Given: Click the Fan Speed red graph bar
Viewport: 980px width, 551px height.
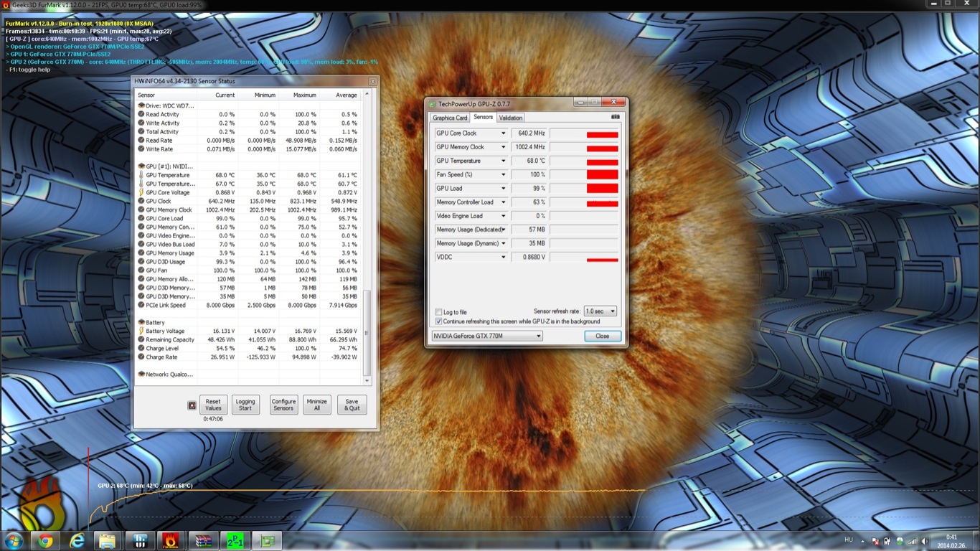Looking at the screenshot, I should (602, 175).
